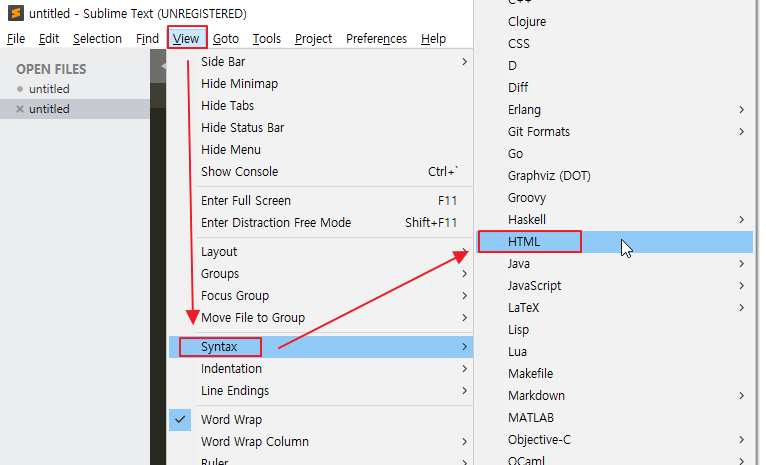Click the OPEN FILES sidebar heading
Screen dimensions: 766x465
(x=51, y=69)
